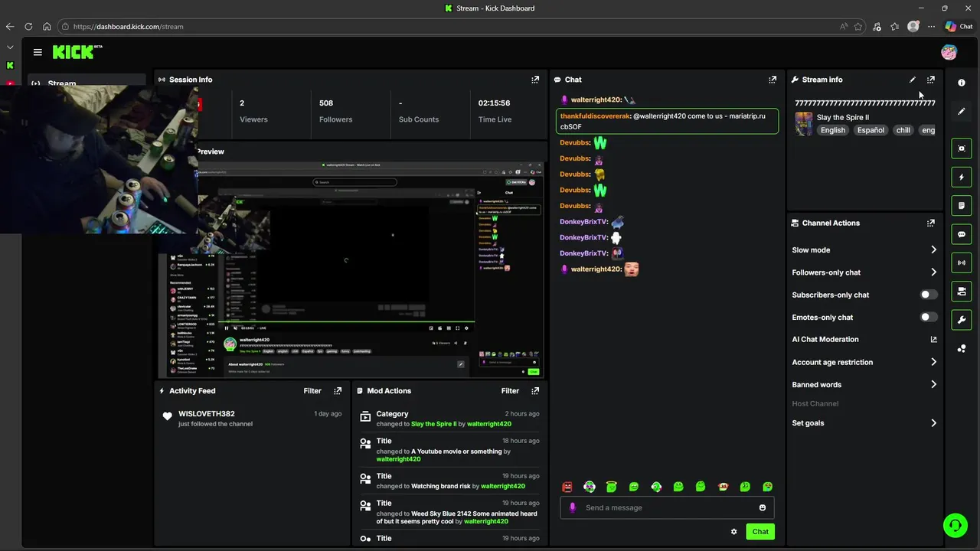Expand Banned words settings
Image resolution: width=980 pixels, height=551 pixels.
933,385
